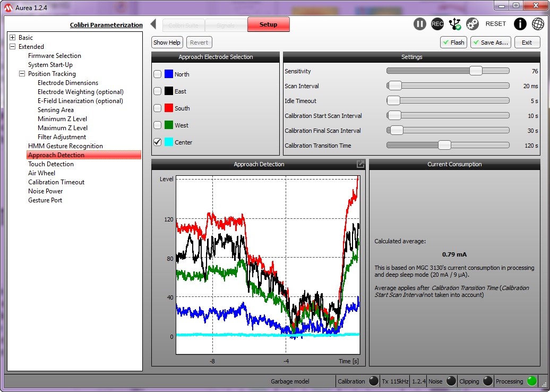Switch to the Setup tab

pyautogui.click(x=268, y=24)
